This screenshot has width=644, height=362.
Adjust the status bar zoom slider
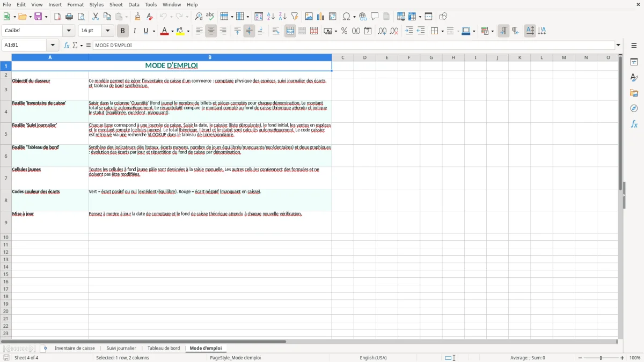coord(601,358)
